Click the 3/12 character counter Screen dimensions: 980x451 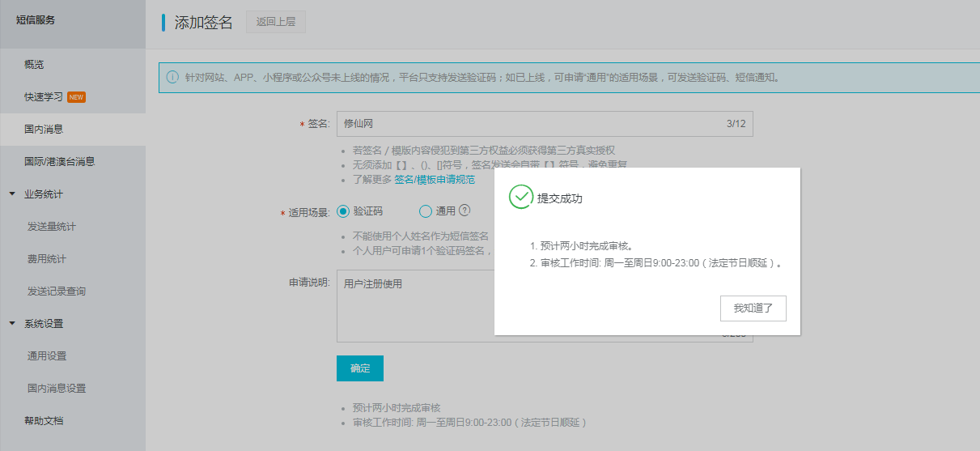(736, 124)
